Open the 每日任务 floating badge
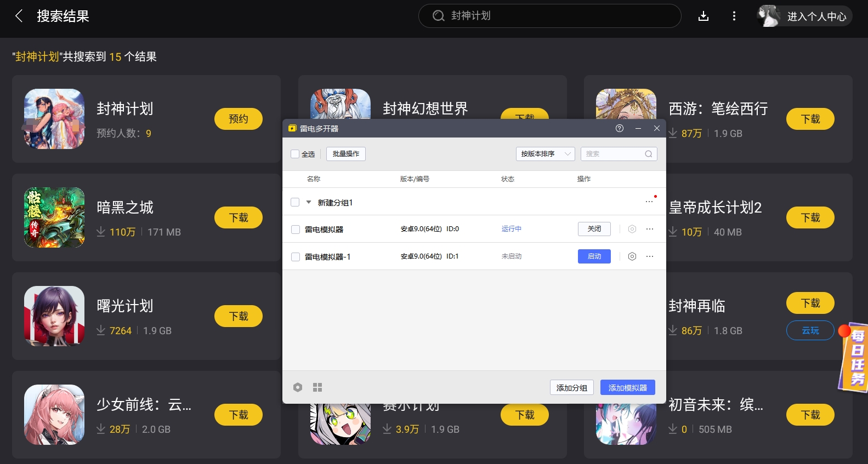This screenshot has height=464, width=868. 853,357
